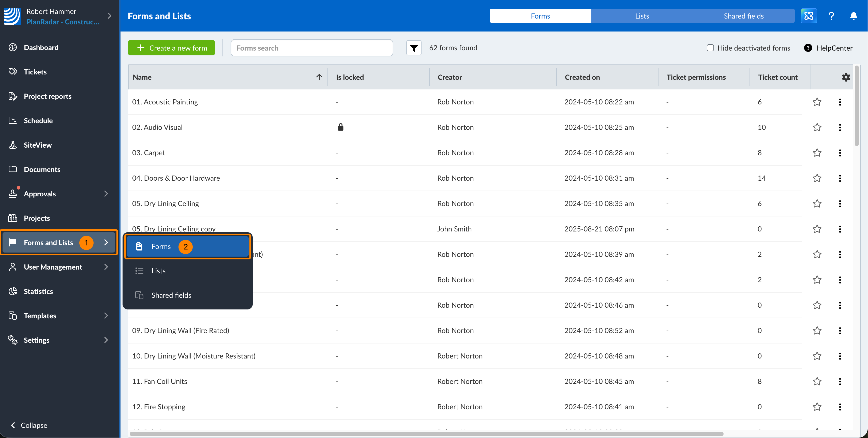Viewport: 868px width, 438px height.
Task: Select Lists in the flyout menu
Action: pos(187,271)
